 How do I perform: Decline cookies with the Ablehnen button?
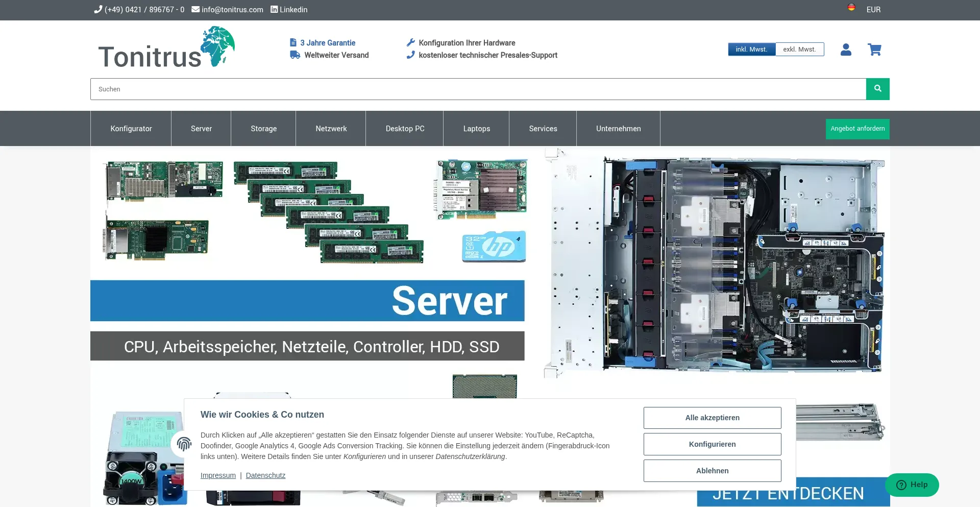click(x=712, y=471)
